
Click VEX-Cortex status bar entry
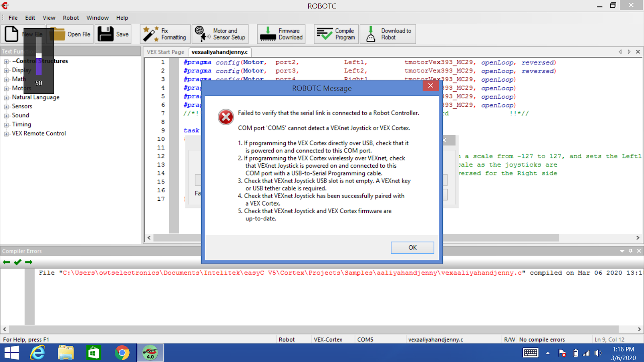coord(328,339)
